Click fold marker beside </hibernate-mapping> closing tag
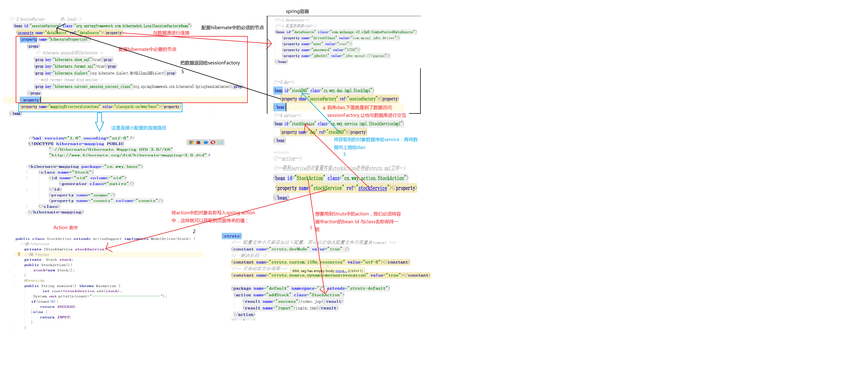This screenshot has width=868, height=368. (27, 212)
